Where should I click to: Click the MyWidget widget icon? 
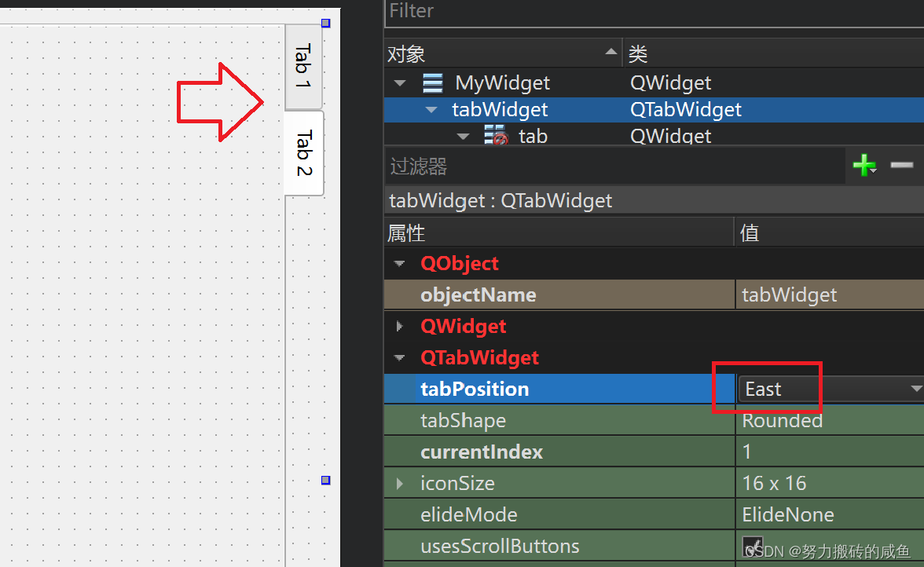point(432,82)
